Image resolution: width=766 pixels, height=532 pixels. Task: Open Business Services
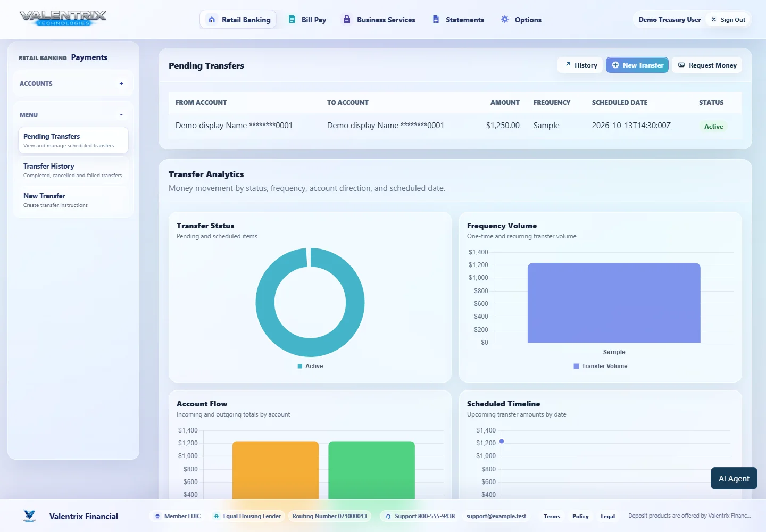(379, 20)
